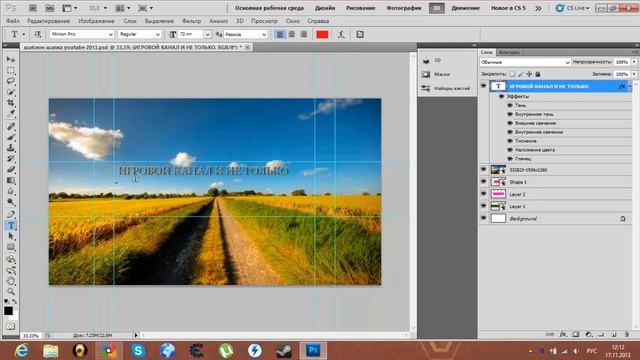Hide the Внутренняя тень effect
This screenshot has height=360, width=640.
coord(510,114)
